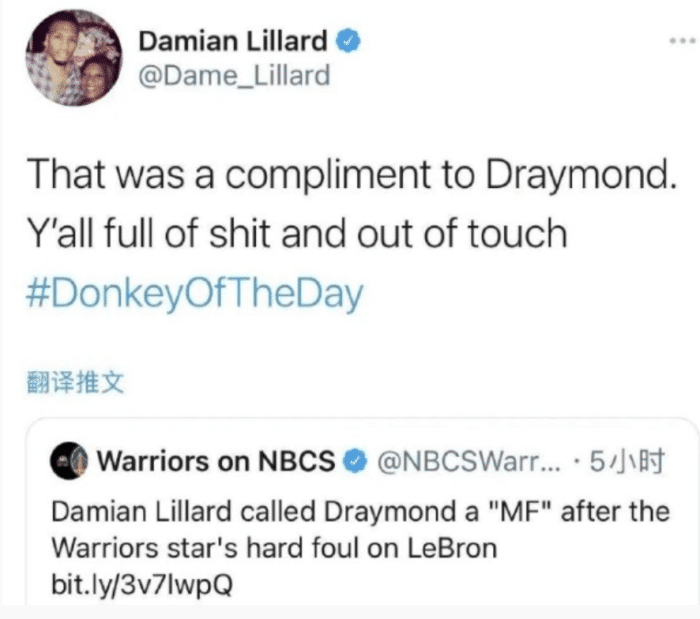Click the verified badge next to Warriors on NBCS
This screenshot has height=619, width=700.
click(355, 461)
